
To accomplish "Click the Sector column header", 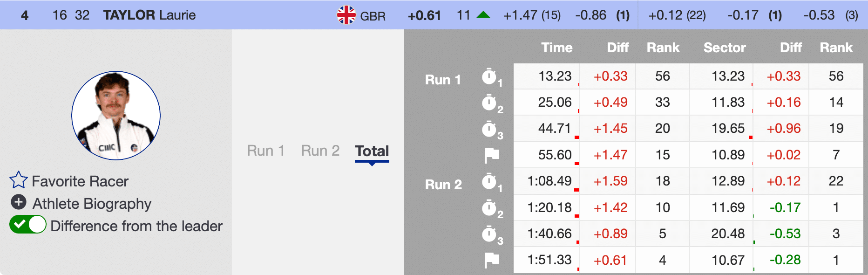I will 724,48.
